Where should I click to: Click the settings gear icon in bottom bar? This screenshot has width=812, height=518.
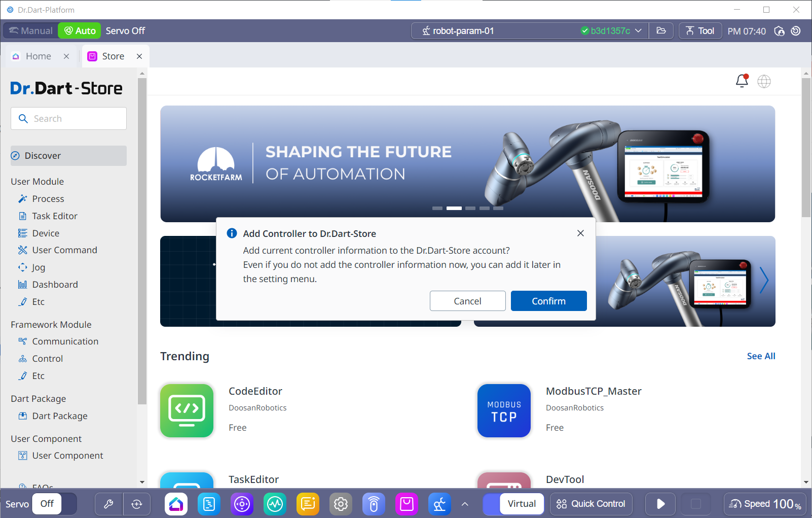pyautogui.click(x=341, y=504)
